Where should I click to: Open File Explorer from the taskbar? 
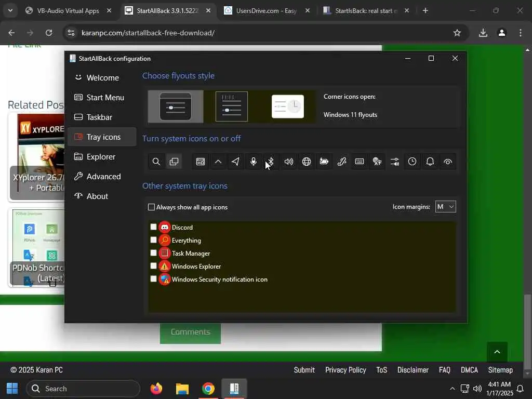point(182,389)
